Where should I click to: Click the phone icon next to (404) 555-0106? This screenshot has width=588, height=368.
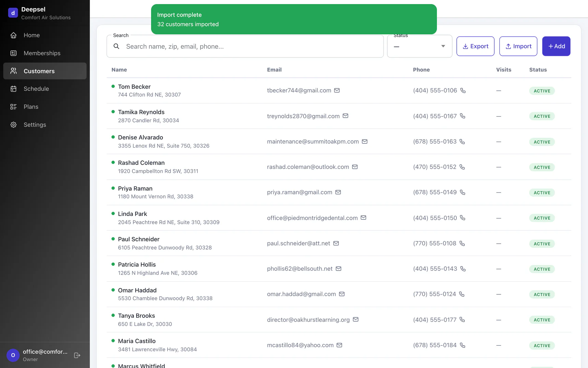463,90
